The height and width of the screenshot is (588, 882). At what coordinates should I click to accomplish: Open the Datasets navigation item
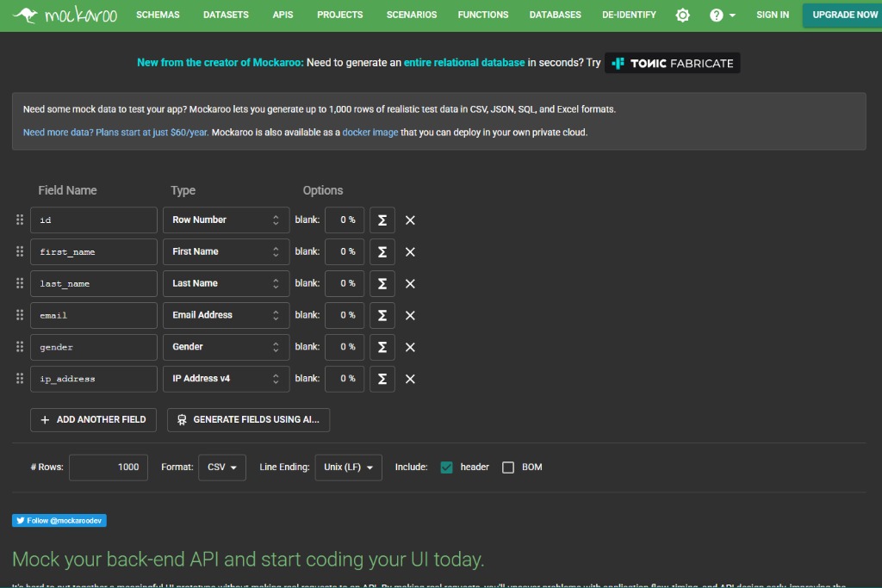pyautogui.click(x=226, y=15)
